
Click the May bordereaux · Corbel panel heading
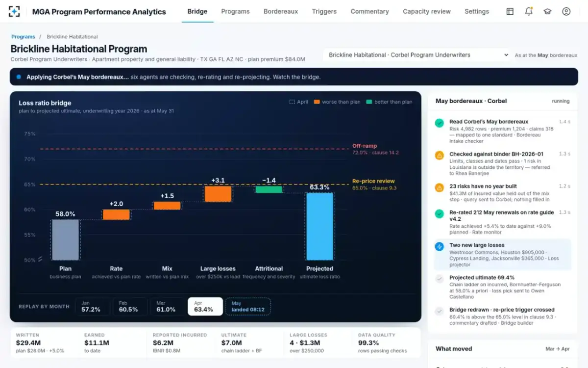tap(471, 101)
